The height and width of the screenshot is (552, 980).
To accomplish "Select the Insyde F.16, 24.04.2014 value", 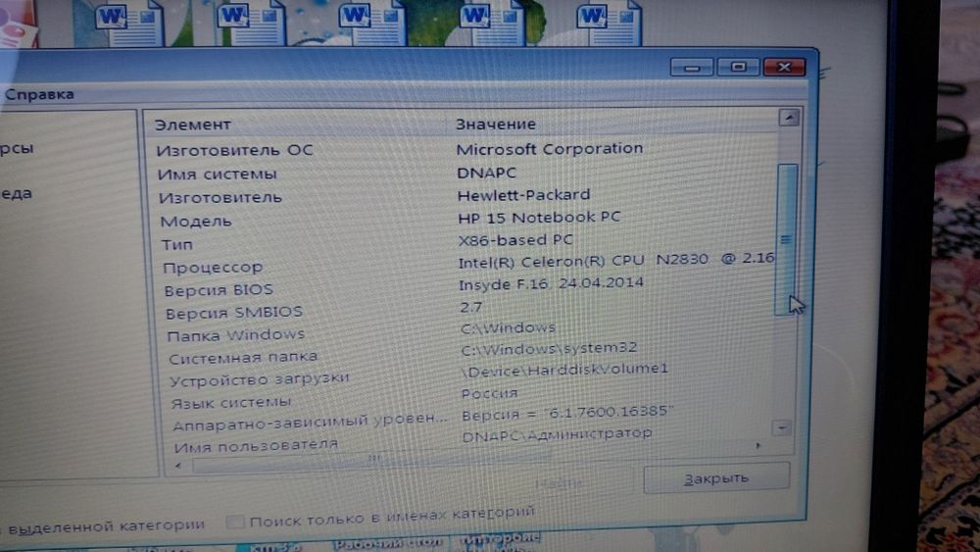I will click(551, 283).
